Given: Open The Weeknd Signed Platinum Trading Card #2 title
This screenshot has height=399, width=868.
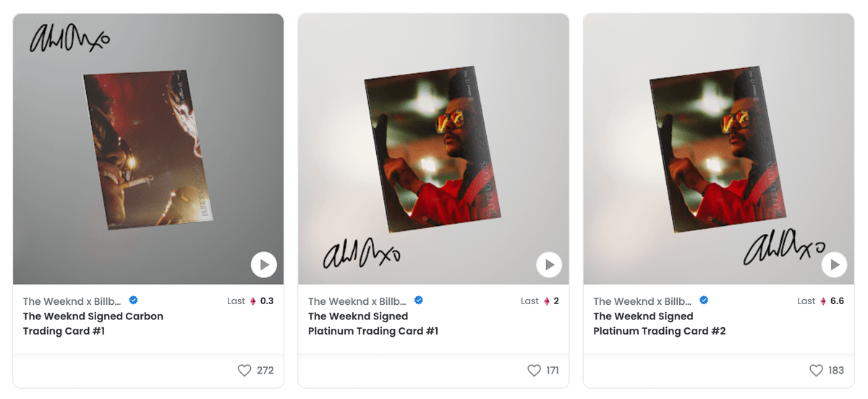Looking at the screenshot, I should click(660, 324).
